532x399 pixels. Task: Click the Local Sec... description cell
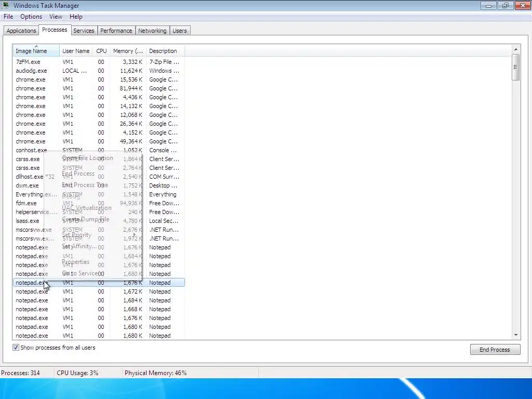164,221
